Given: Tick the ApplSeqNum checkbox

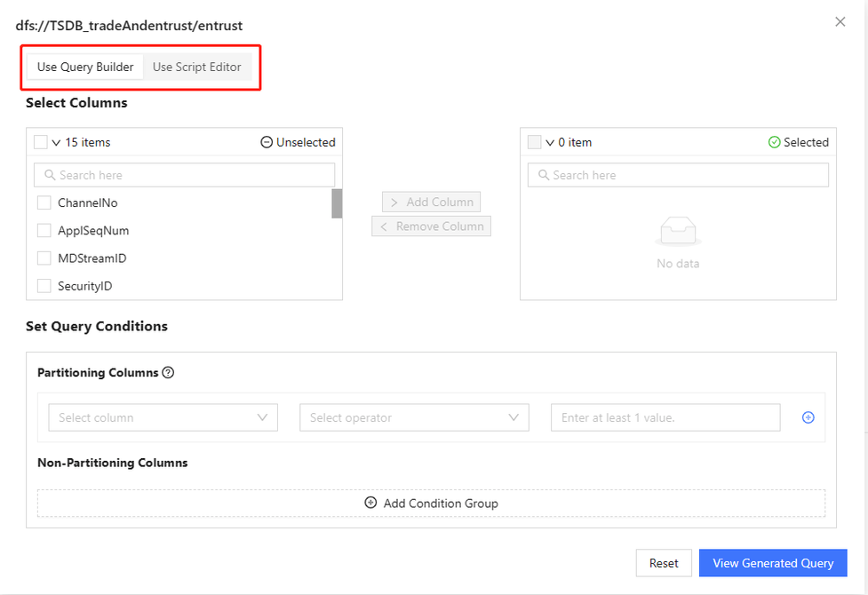Looking at the screenshot, I should click(x=44, y=230).
